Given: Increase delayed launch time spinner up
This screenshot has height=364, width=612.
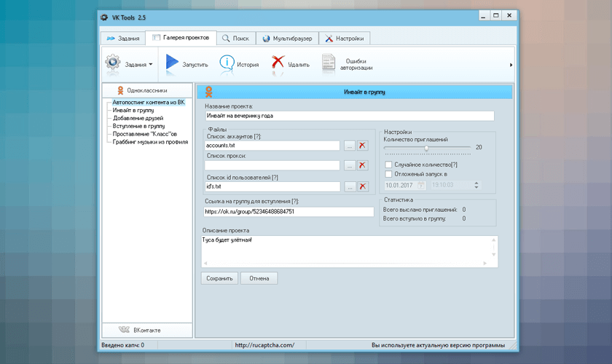Looking at the screenshot, I should tap(476, 183).
